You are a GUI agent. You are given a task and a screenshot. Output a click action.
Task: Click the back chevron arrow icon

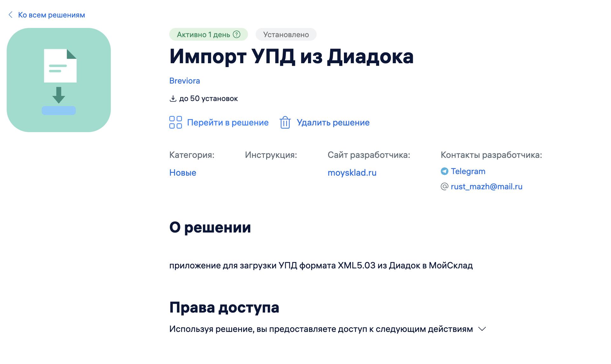coord(10,15)
